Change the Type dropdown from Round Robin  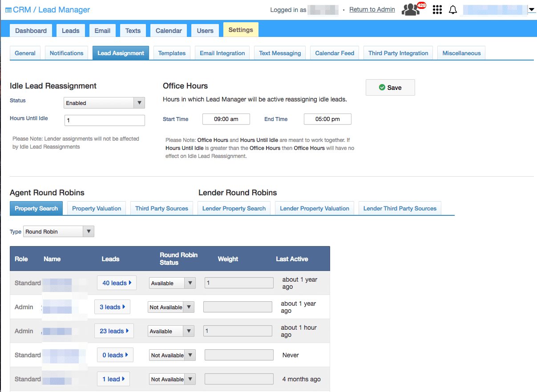point(58,231)
